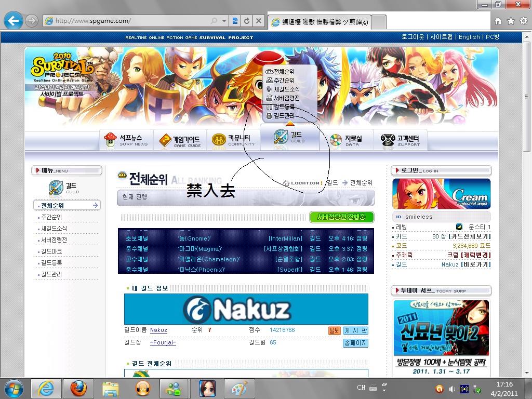532x399 pixels.
Task: Click 바로가기 link next to Nakuz guild
Action: [476, 264]
